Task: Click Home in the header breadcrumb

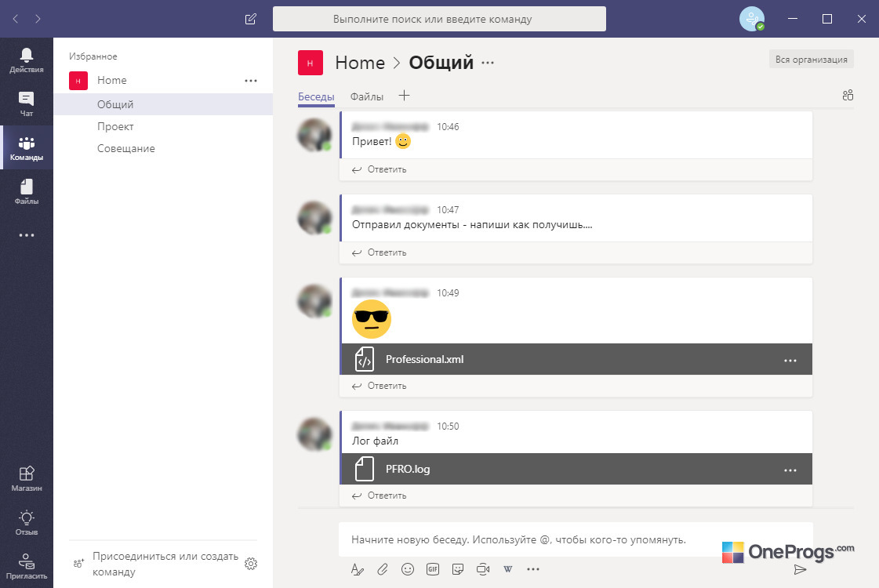Action: click(x=360, y=63)
